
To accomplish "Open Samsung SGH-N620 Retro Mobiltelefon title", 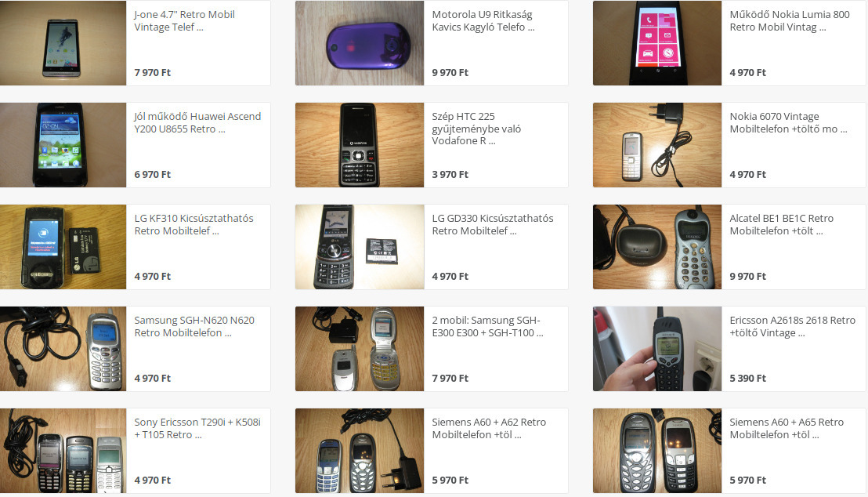I will (194, 326).
